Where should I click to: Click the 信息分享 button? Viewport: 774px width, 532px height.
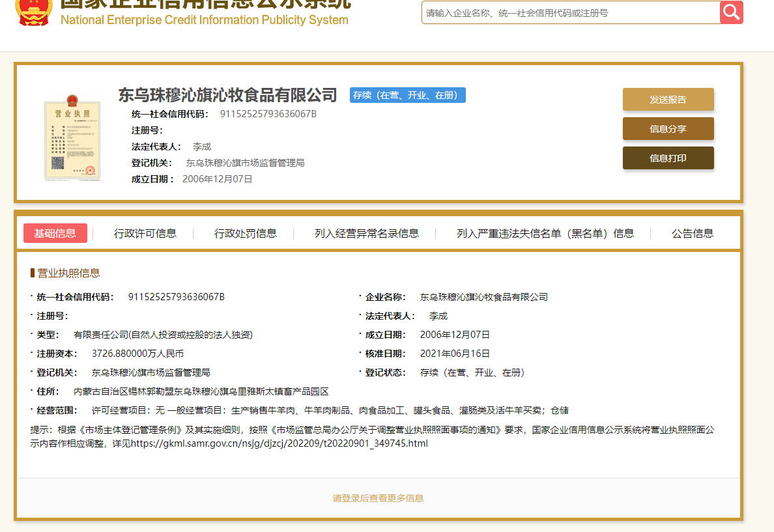tap(668, 129)
